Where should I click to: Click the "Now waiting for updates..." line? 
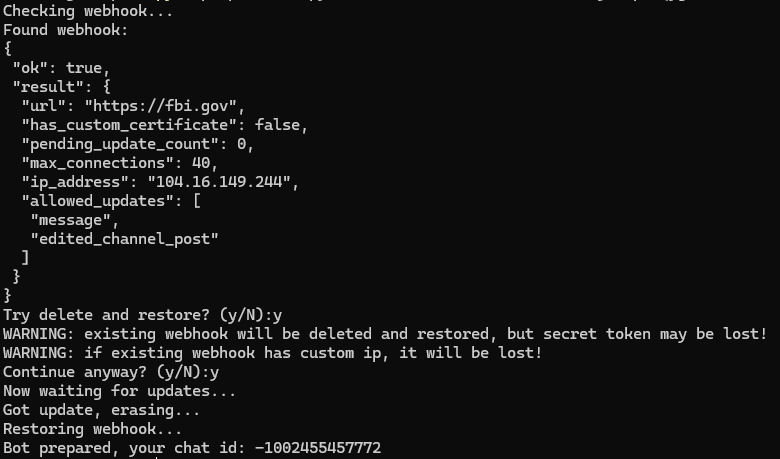click(119, 391)
